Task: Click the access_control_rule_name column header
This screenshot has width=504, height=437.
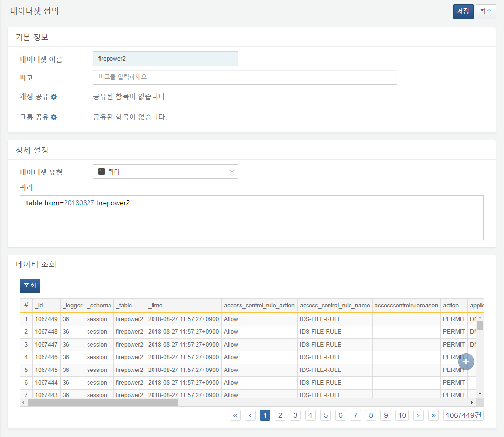Action: tap(334, 305)
